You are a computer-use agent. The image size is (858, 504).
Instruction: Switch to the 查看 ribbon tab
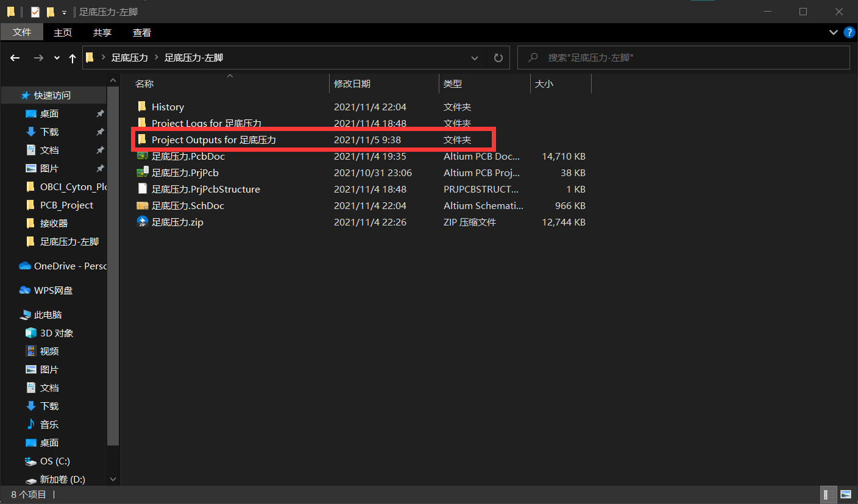pyautogui.click(x=141, y=32)
